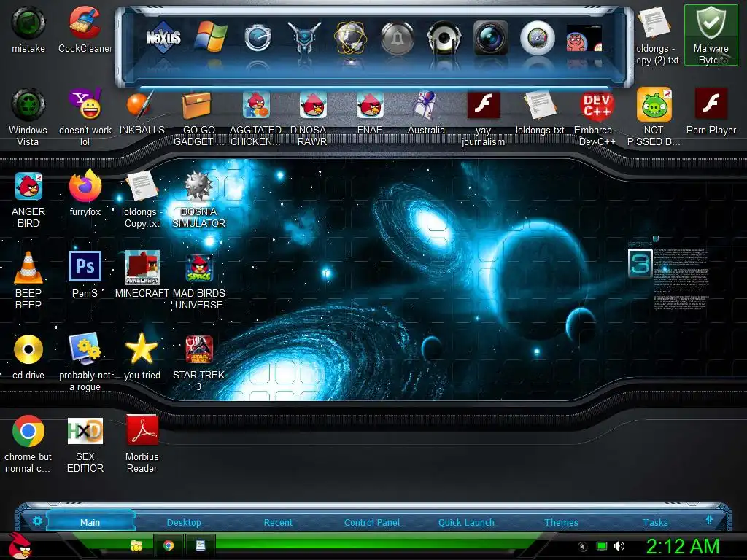
Task: Open the Themes tab
Action: coord(561,522)
